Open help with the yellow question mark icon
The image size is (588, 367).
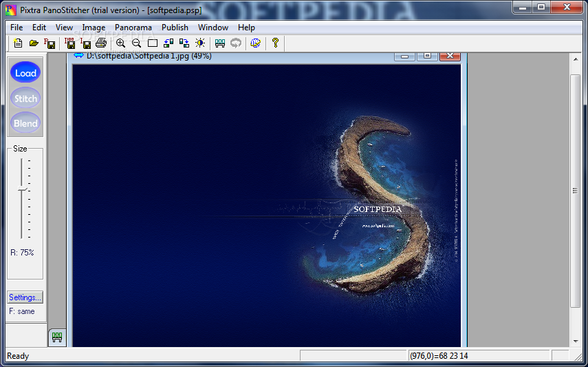(275, 43)
